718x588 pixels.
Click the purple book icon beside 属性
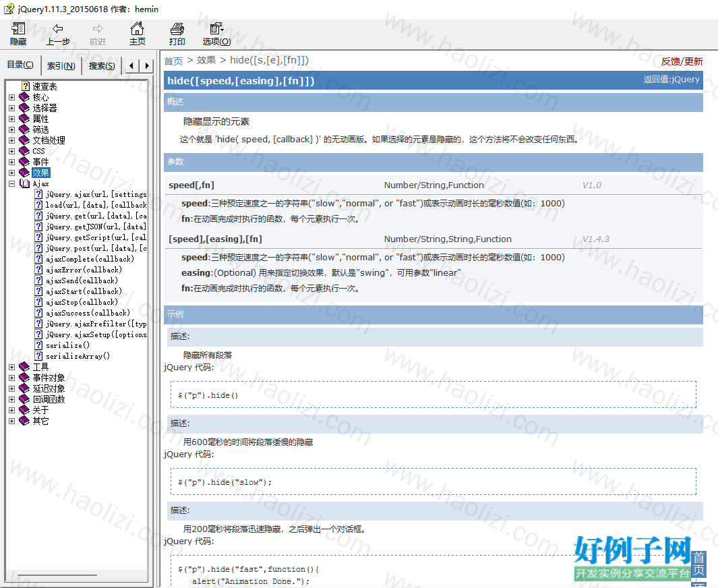(24, 119)
